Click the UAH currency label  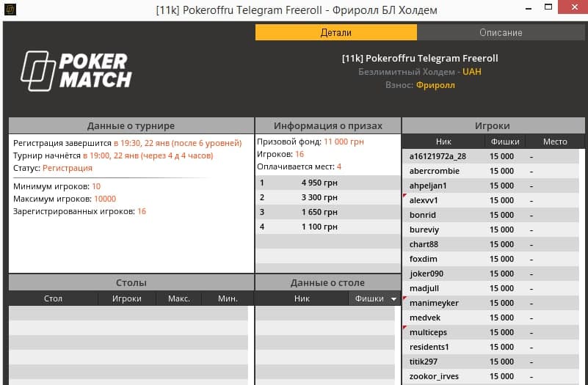coord(472,72)
